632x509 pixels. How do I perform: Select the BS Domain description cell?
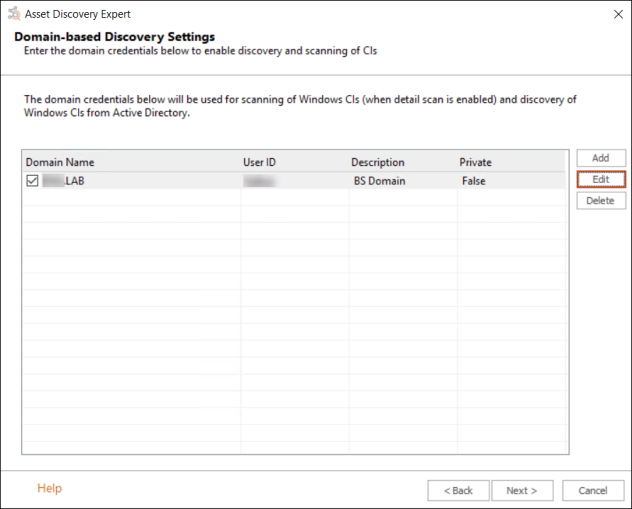381,181
